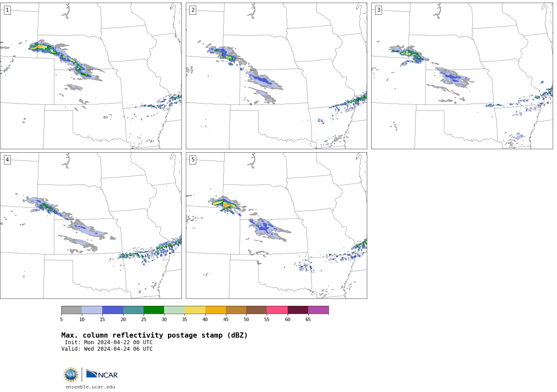
Task: Click the colorbar tick label 65
Action: click(x=308, y=320)
